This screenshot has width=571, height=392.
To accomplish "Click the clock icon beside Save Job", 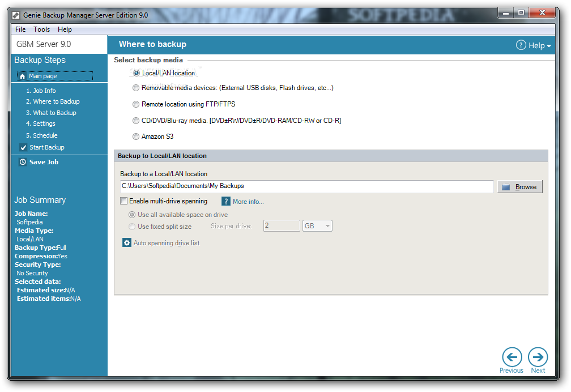I will pyautogui.click(x=23, y=162).
